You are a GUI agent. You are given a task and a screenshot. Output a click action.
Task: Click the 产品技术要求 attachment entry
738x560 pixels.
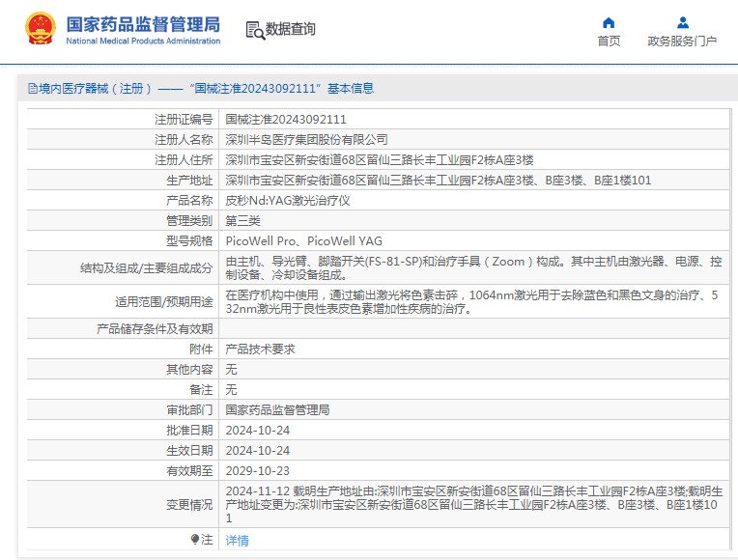coord(260,350)
